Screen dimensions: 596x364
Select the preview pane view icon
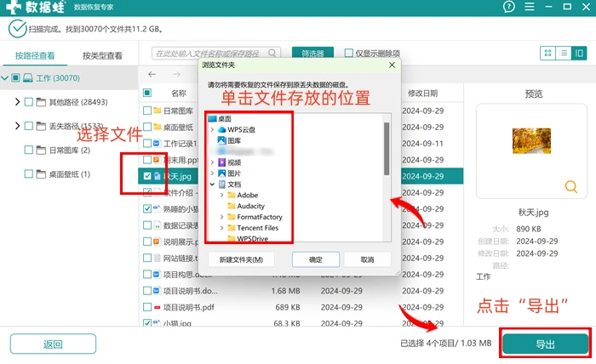pos(579,53)
